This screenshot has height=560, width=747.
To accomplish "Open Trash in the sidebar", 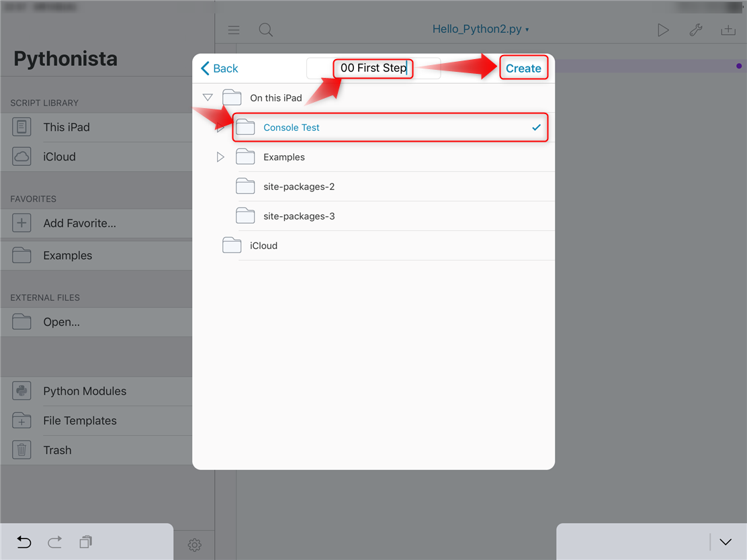I will point(57,451).
